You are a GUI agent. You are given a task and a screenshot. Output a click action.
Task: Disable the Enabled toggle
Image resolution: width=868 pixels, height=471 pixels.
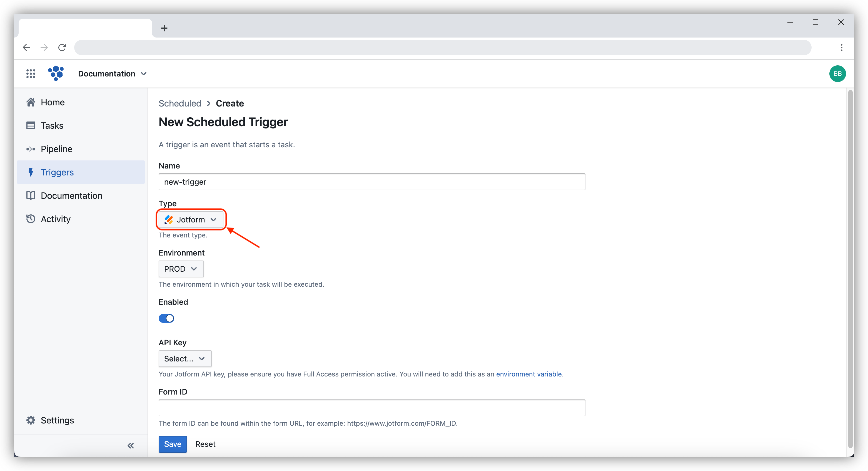point(166,318)
